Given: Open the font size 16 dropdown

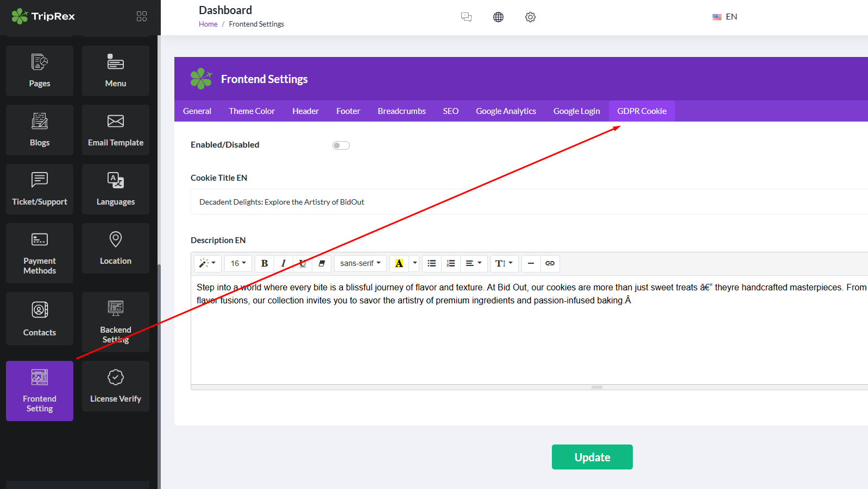Looking at the screenshot, I should pos(238,263).
